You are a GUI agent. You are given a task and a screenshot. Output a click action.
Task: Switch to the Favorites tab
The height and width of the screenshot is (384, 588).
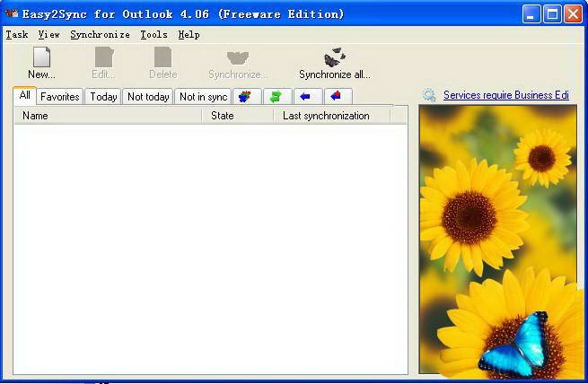point(59,97)
